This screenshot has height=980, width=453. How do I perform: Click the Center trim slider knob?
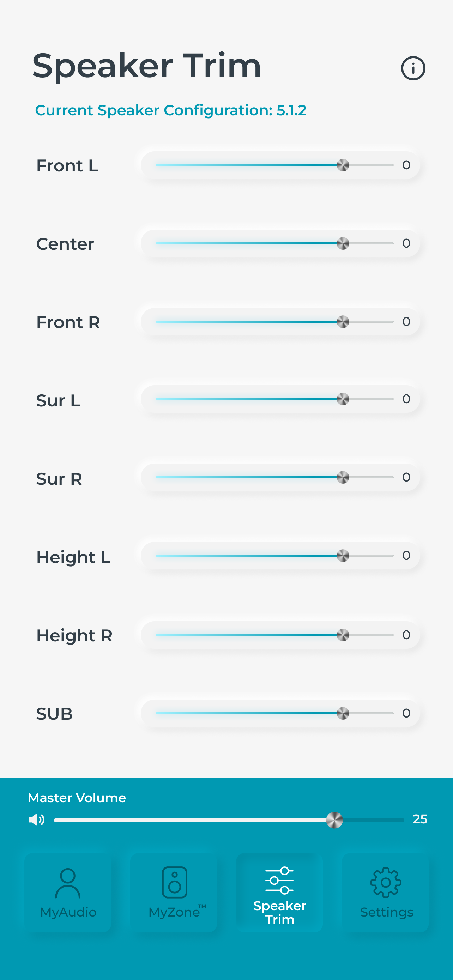pyautogui.click(x=343, y=243)
